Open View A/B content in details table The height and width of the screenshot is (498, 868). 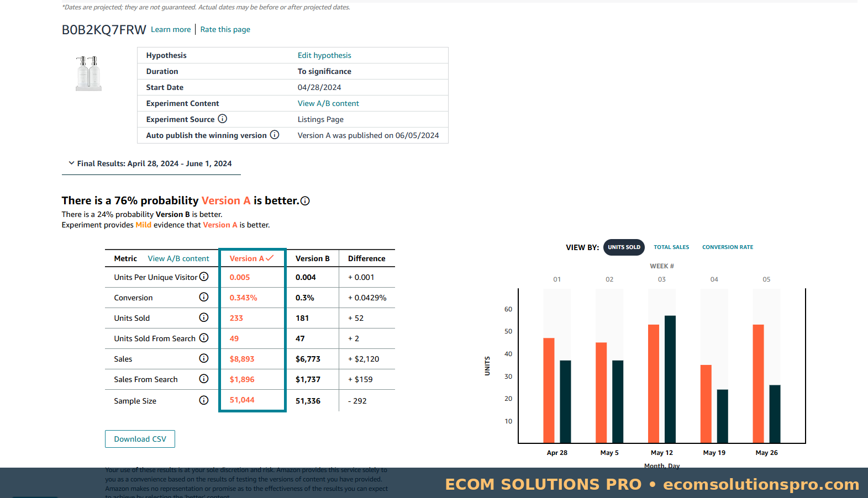coord(328,103)
